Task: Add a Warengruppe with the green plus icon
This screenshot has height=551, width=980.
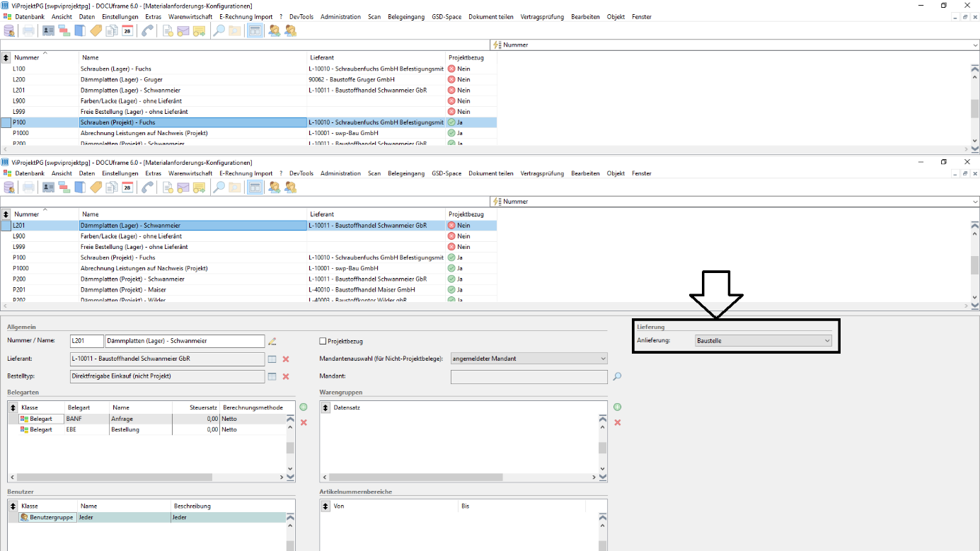Action: [617, 407]
